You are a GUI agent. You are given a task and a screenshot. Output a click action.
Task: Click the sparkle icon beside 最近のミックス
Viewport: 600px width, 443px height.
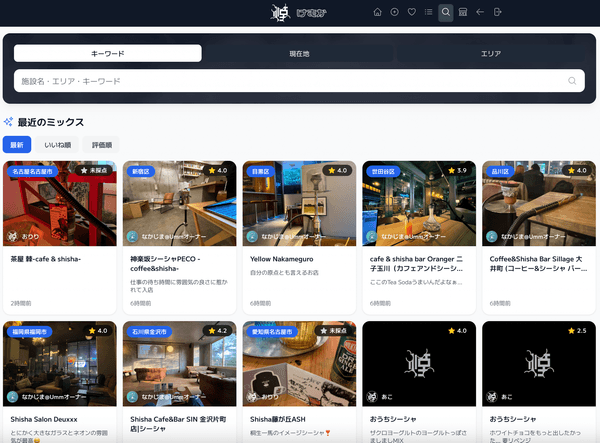coord(8,122)
